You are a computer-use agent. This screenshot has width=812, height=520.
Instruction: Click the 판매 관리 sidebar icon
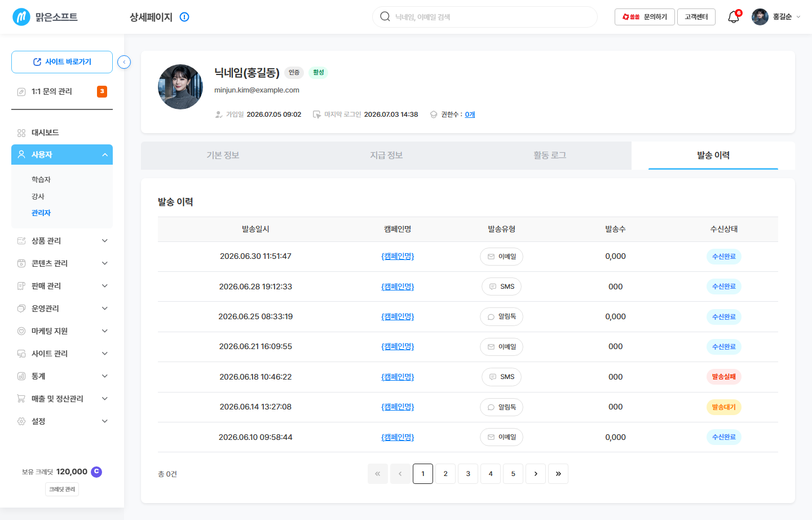21,286
